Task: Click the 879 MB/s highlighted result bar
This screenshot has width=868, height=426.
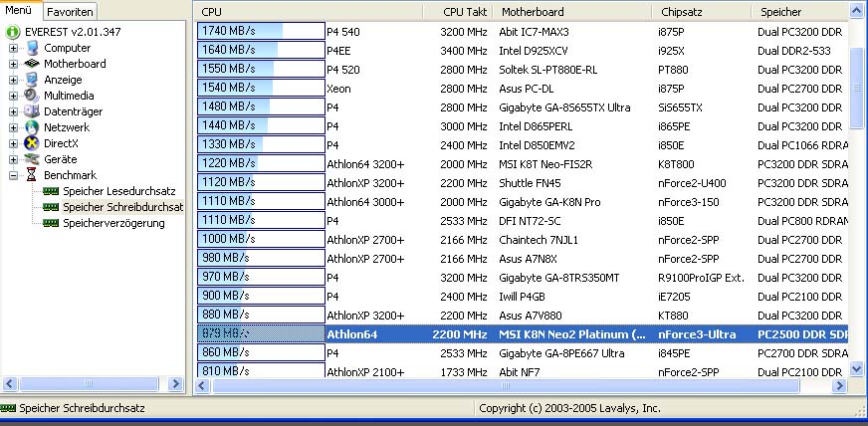Action: click(x=261, y=334)
